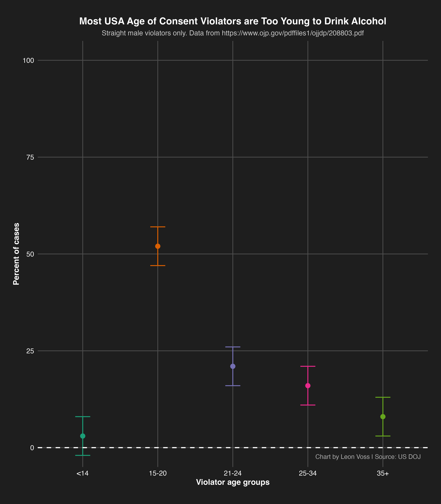The image size is (441, 504).
Task: Click the pink 25-34 data point
Action: 308,386
